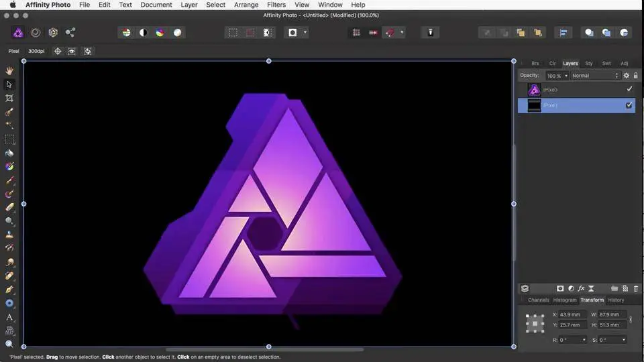Toggle the layer lock icon
Viewport: 644px width, 362px height.
636,76
